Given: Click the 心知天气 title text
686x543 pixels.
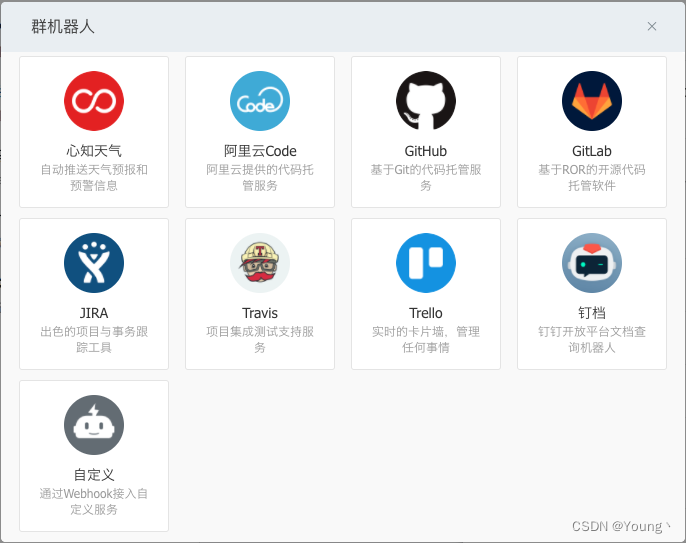Looking at the screenshot, I should pyautogui.click(x=94, y=151).
